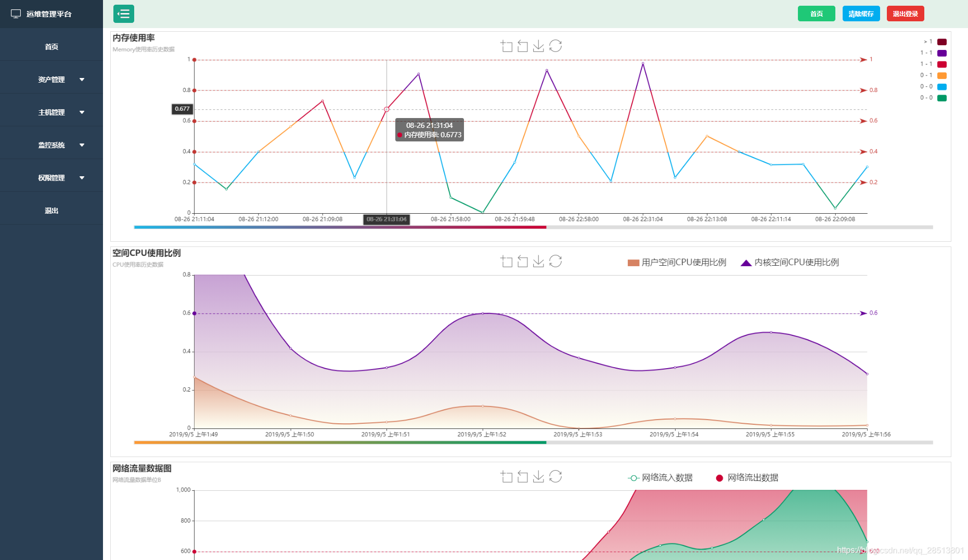Open 首页 in the left sidebar
The image size is (968, 560).
pyautogui.click(x=51, y=47)
